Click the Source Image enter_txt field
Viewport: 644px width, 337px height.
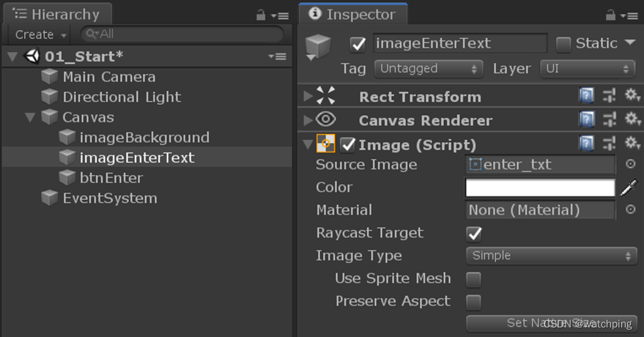(541, 164)
